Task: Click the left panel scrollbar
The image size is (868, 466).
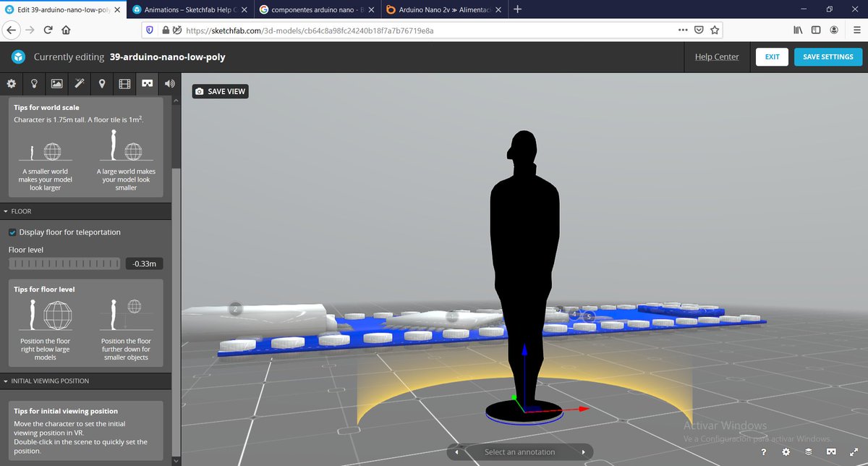Action: (x=174, y=311)
